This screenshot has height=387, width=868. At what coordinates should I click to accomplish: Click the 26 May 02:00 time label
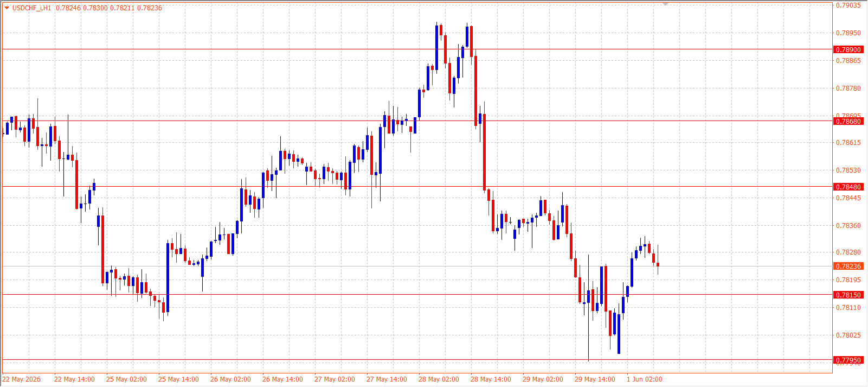click(x=230, y=379)
